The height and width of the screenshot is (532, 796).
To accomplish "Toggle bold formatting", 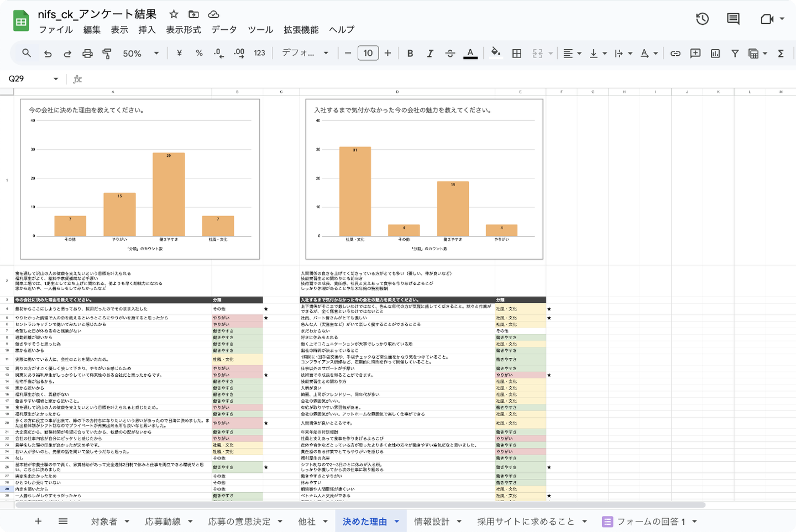I will [410, 54].
